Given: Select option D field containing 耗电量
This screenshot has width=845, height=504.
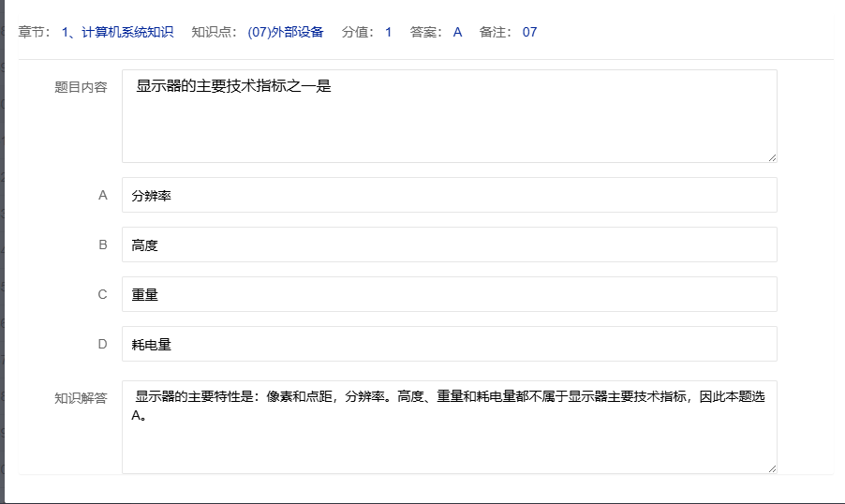Looking at the screenshot, I should tap(449, 345).
